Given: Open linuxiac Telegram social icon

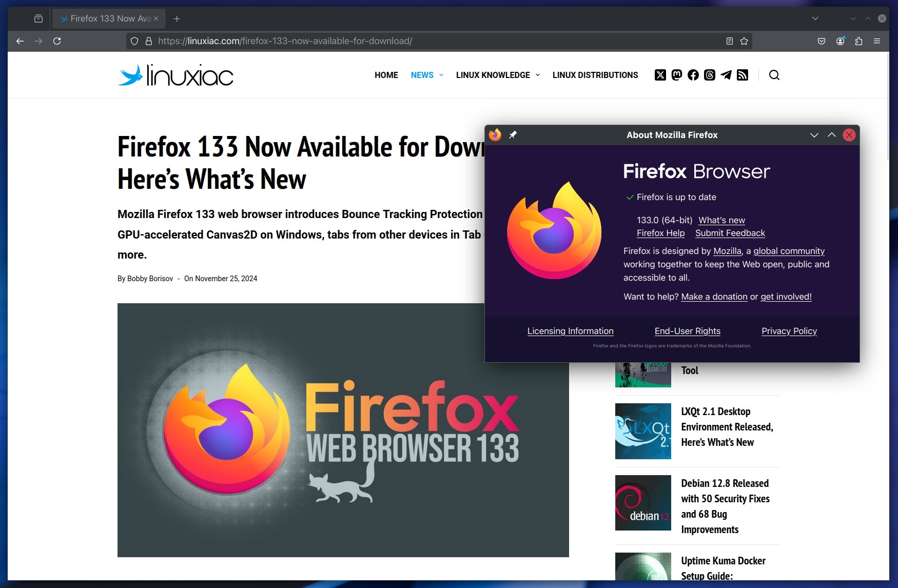Looking at the screenshot, I should (x=726, y=75).
